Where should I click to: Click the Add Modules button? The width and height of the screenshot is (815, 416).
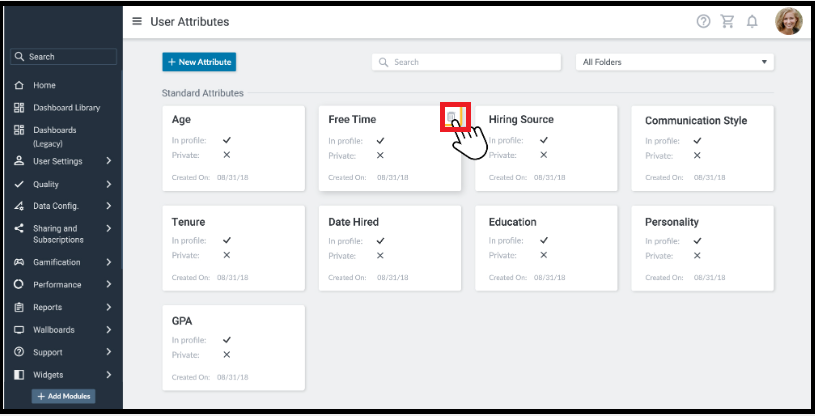pos(63,396)
